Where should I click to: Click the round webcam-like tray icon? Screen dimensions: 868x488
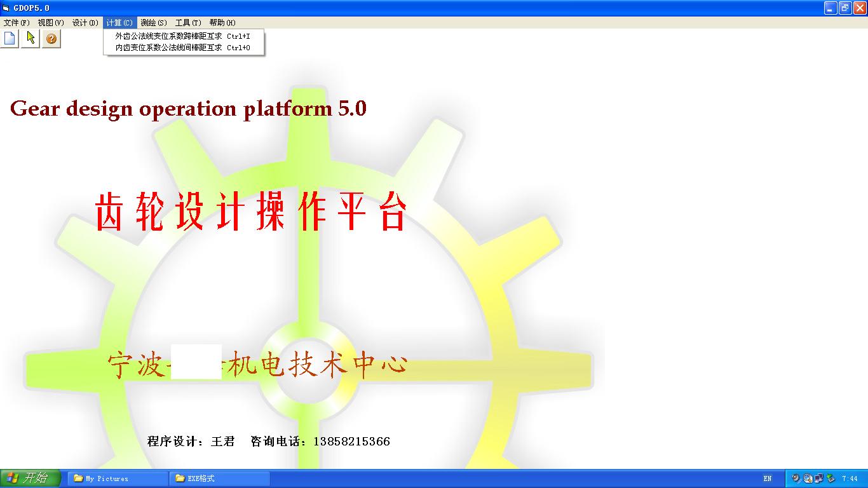click(x=796, y=478)
